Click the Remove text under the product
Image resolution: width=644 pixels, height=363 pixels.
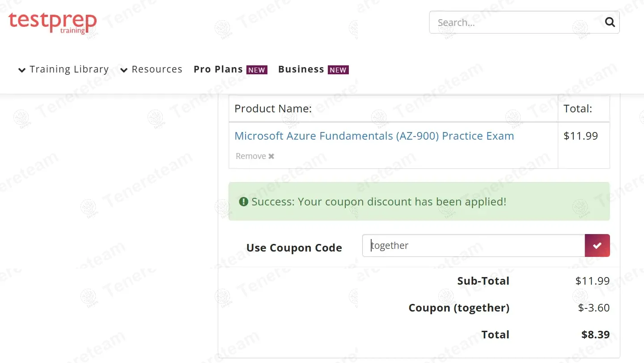tap(251, 156)
